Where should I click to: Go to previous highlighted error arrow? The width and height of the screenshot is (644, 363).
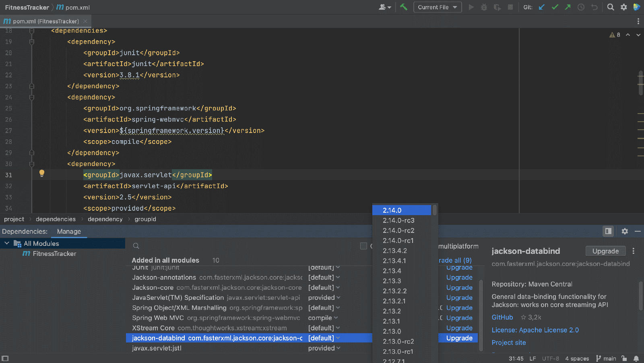click(x=628, y=35)
